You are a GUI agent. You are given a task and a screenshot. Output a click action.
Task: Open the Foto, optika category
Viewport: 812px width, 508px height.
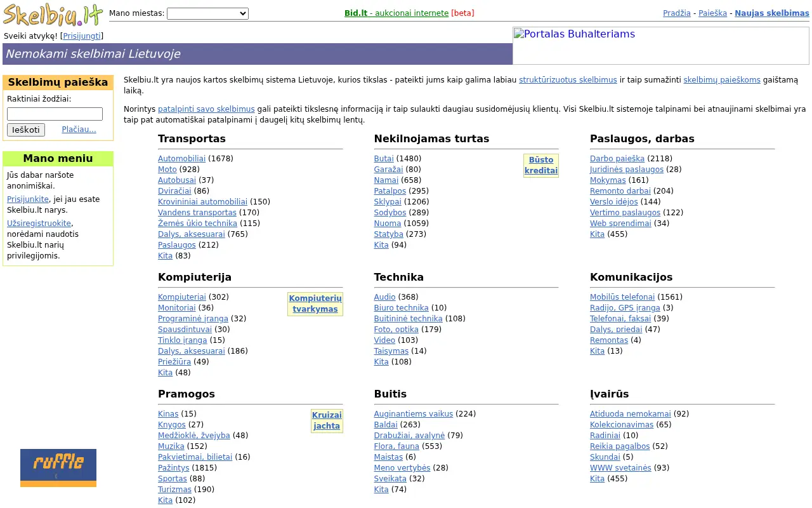(x=396, y=330)
